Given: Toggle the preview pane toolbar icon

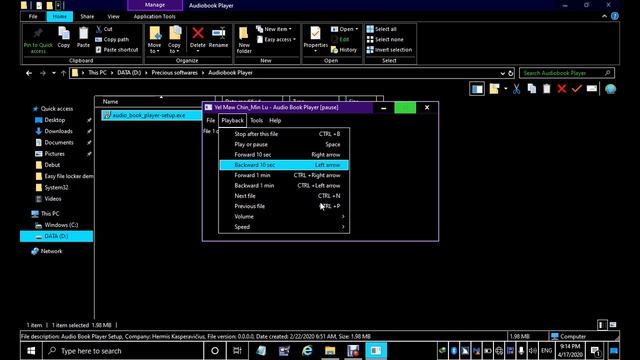Looking at the screenshot, I should tap(477, 89).
